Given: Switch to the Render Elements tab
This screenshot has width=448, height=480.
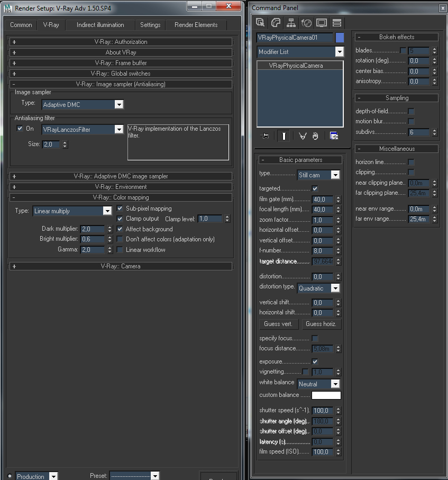Looking at the screenshot, I should [196, 25].
